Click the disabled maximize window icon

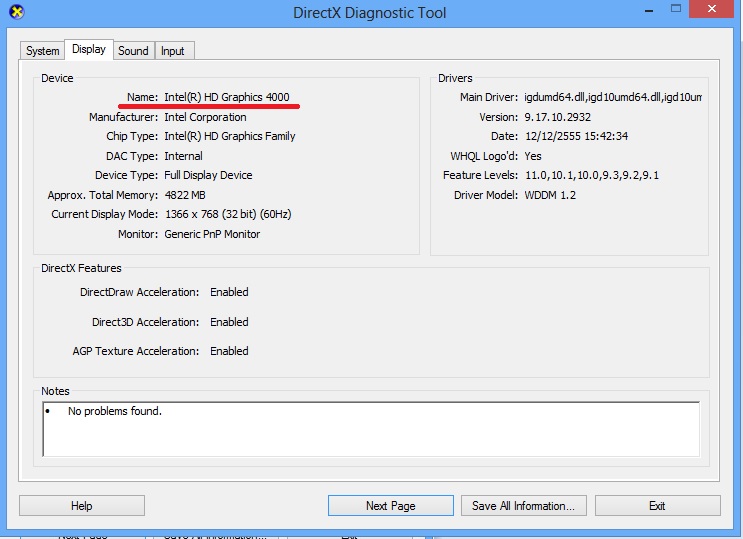click(676, 9)
